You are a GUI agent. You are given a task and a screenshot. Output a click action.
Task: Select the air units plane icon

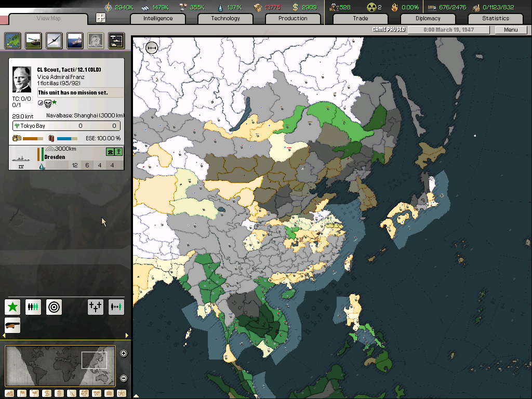point(54,40)
